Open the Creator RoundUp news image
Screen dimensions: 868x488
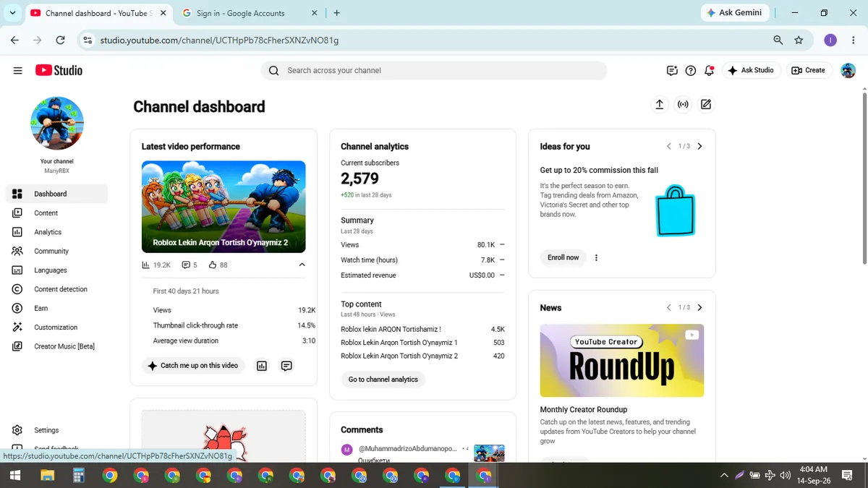pyautogui.click(x=622, y=360)
